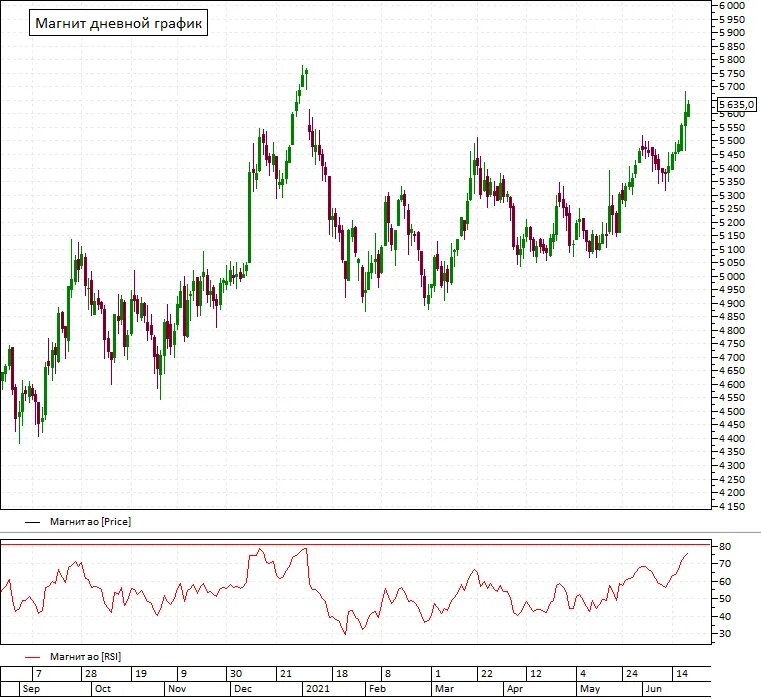761x699 pixels.
Task: Click the '2021' year label
Action: [317, 689]
